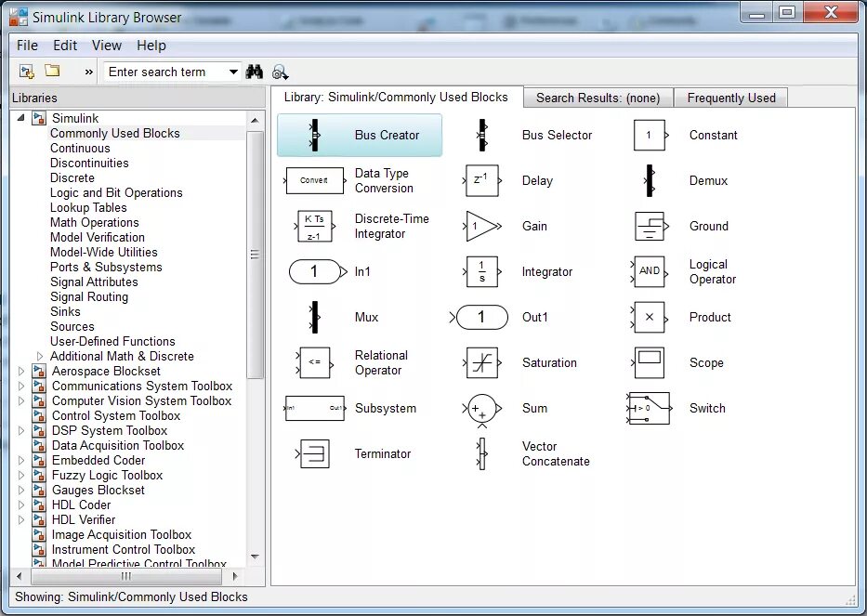Switch to Search Results tab
Viewport: 867px width, 616px height.
tap(598, 98)
